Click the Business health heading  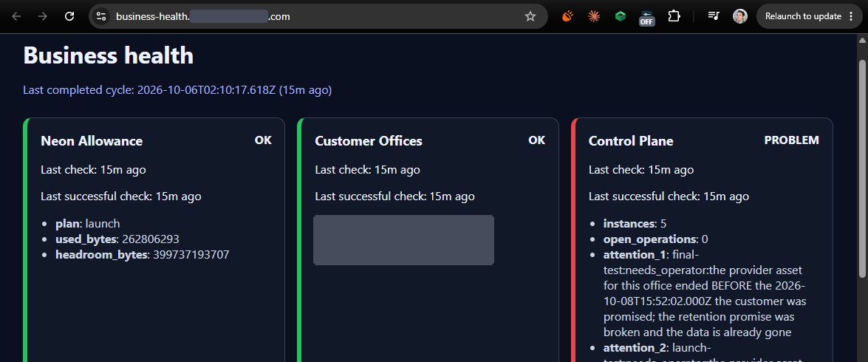[x=109, y=55]
